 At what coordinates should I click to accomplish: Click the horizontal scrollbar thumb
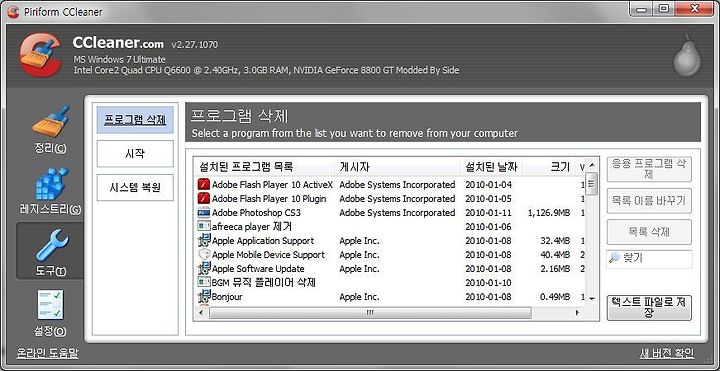pos(370,313)
